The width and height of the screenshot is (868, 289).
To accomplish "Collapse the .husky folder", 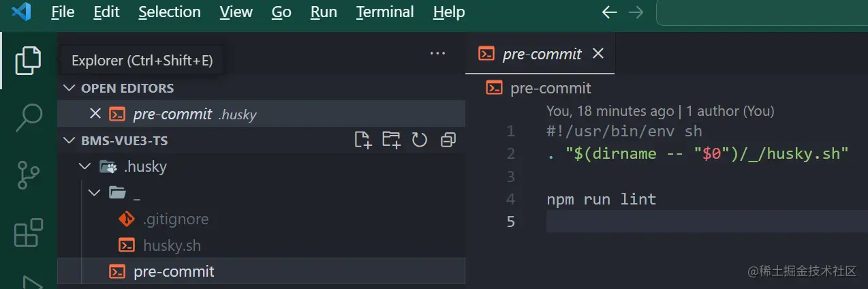I will (x=84, y=166).
